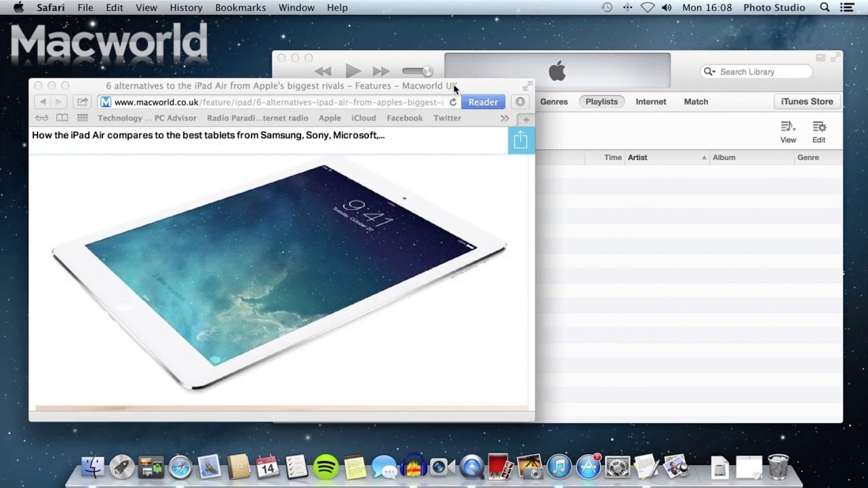Open App Store from the Dock
Viewport: 868px width, 488px height.
click(x=589, y=467)
